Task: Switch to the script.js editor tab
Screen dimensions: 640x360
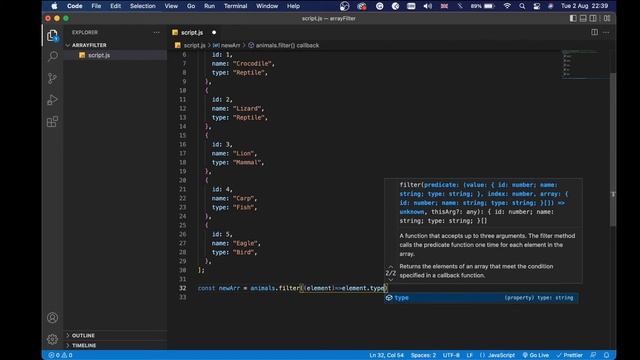Action: point(192,32)
